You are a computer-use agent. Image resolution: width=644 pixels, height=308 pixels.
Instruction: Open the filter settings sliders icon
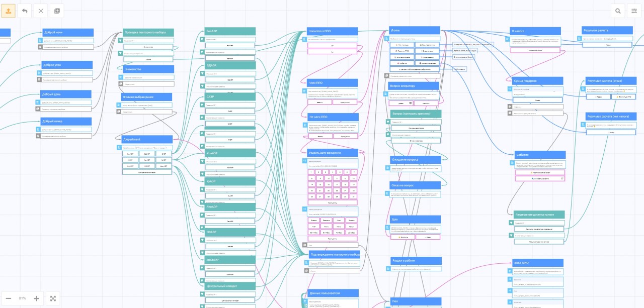tap(634, 11)
